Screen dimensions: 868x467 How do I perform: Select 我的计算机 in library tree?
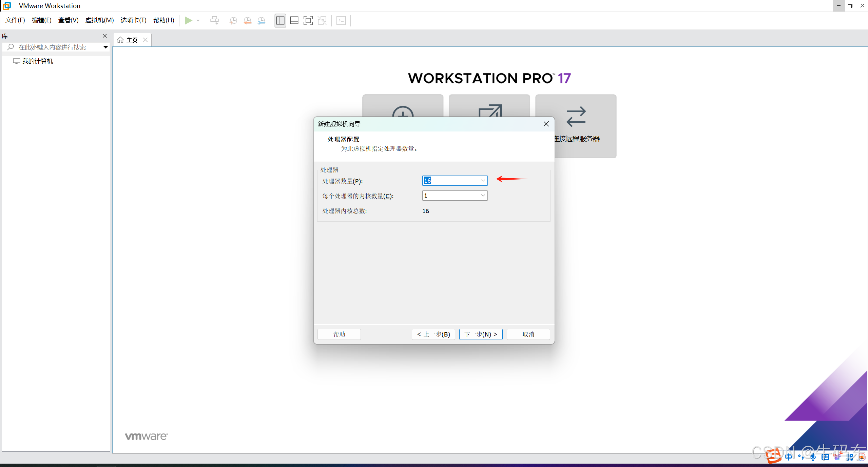click(37, 61)
